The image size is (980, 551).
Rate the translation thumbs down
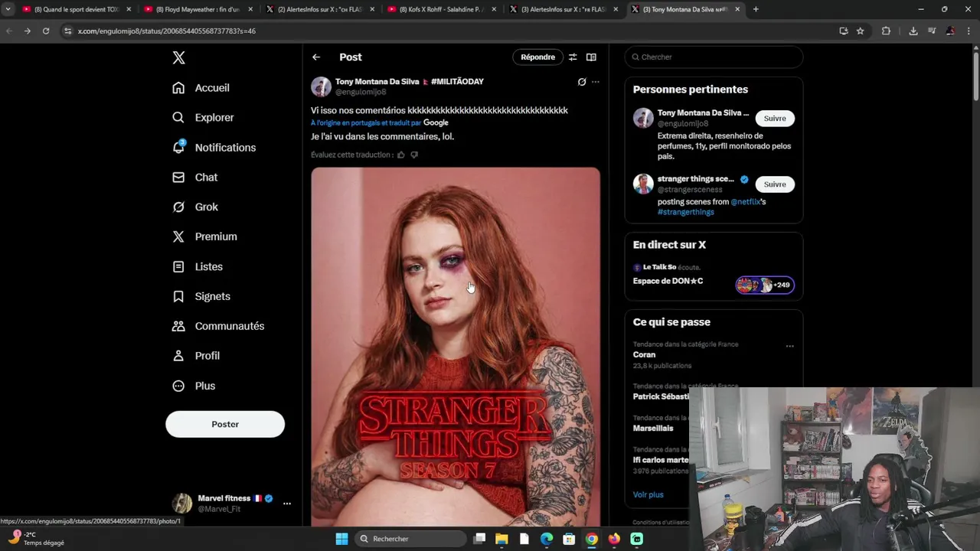(x=414, y=155)
